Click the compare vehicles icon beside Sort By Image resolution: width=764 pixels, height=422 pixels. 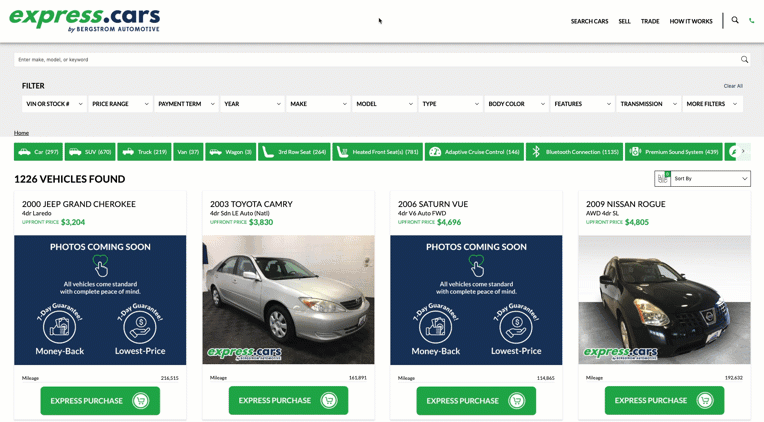(x=663, y=178)
